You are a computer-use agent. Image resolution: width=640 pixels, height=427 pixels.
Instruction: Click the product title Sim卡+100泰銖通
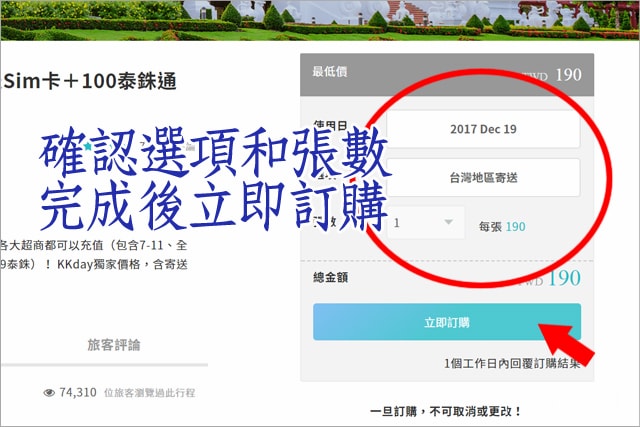click(89, 81)
